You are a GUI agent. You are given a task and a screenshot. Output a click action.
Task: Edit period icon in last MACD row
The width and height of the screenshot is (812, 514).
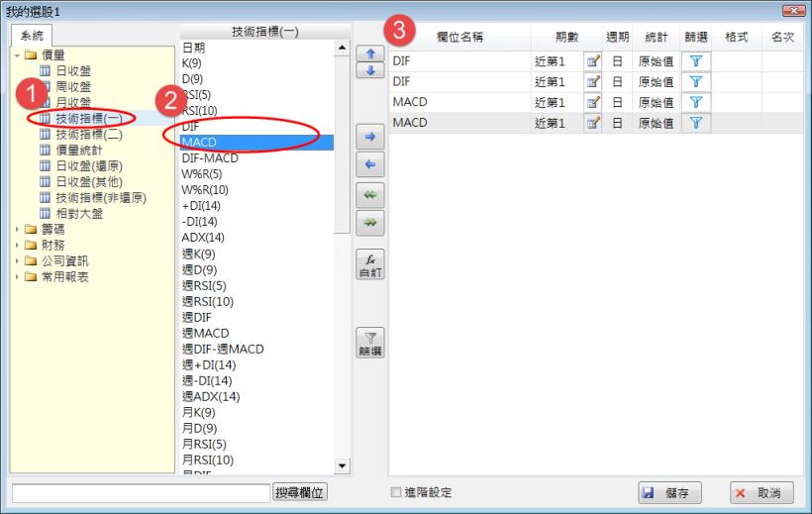(x=593, y=124)
